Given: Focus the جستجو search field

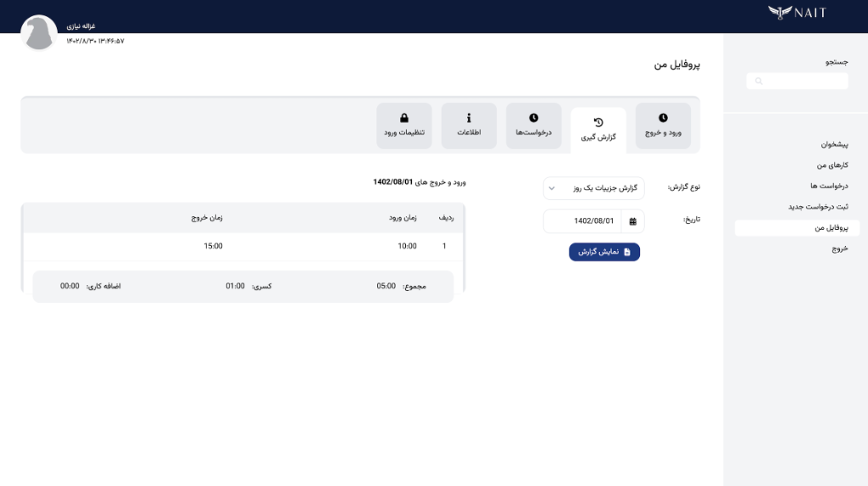Looking at the screenshot, I should 797,81.
